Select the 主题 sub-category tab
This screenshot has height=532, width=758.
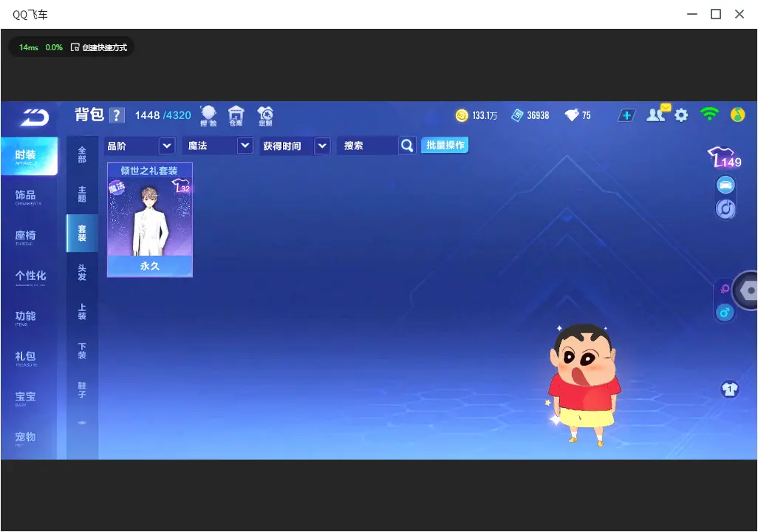click(x=82, y=194)
